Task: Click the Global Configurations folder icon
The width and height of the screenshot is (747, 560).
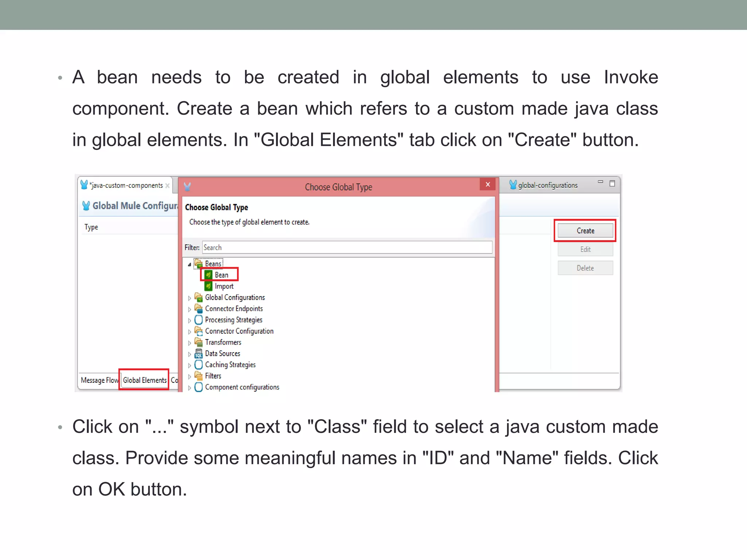Action: 198,297
